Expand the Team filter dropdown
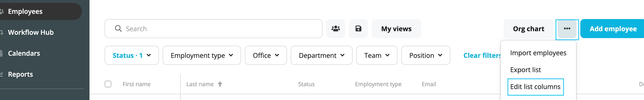The width and height of the screenshot is (644, 100). point(377,55)
